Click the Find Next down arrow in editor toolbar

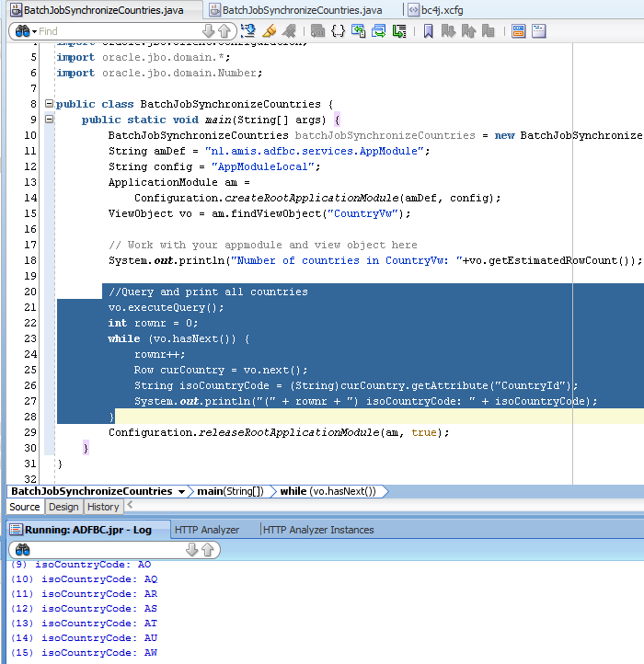(207, 31)
